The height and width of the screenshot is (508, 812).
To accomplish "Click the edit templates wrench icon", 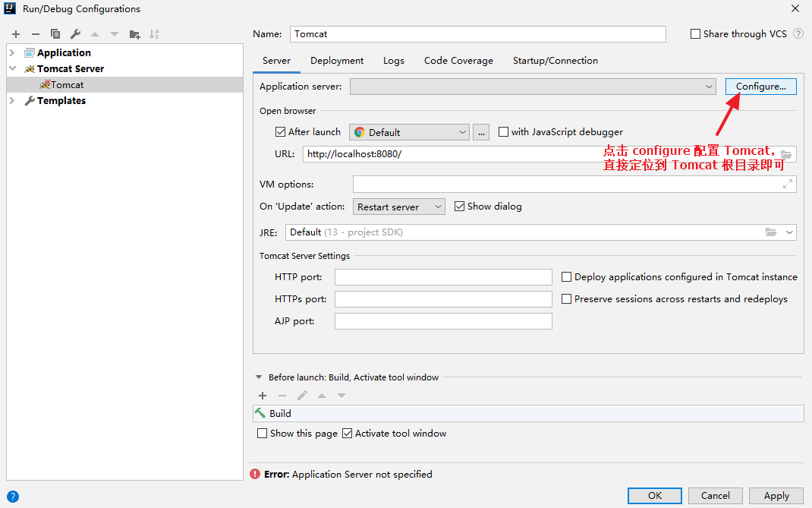I will pyautogui.click(x=75, y=34).
